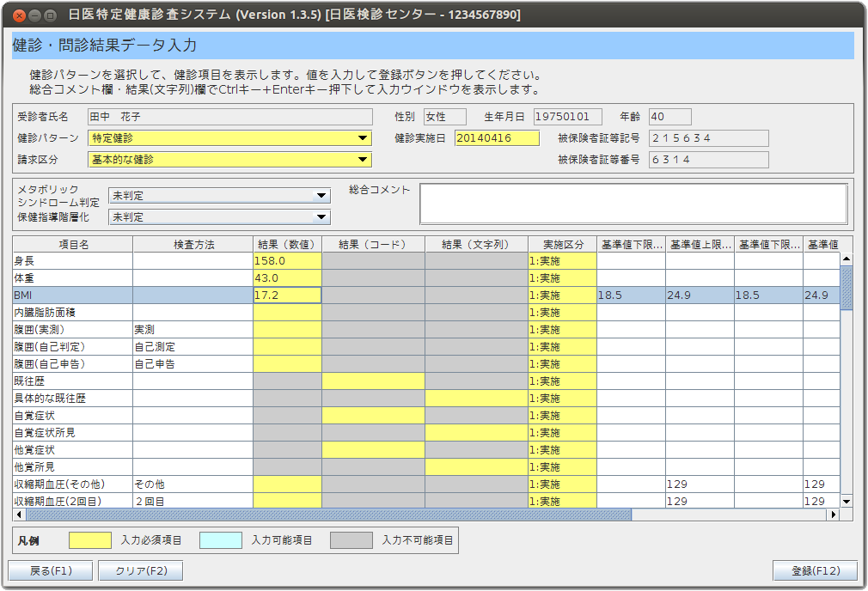The image size is (868, 591).
Task: Click the 他覚症状 code result cell
Action: [373, 449]
